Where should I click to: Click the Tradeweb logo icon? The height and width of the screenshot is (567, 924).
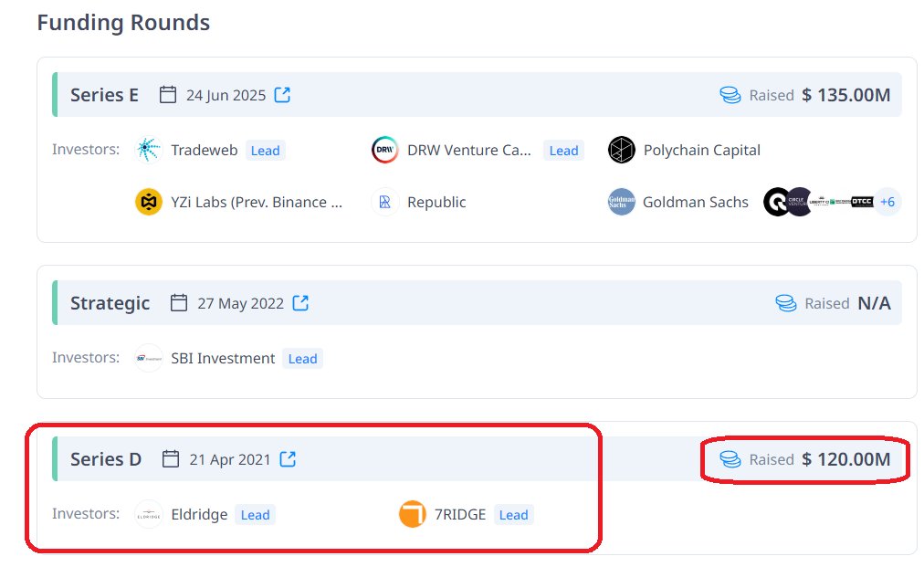pyautogui.click(x=149, y=150)
